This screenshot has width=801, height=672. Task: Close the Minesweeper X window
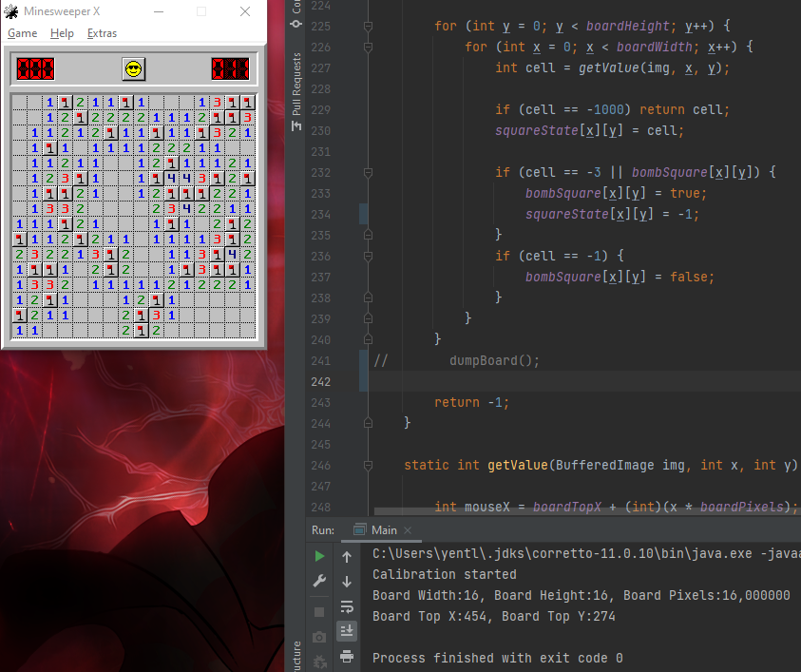coord(245,11)
